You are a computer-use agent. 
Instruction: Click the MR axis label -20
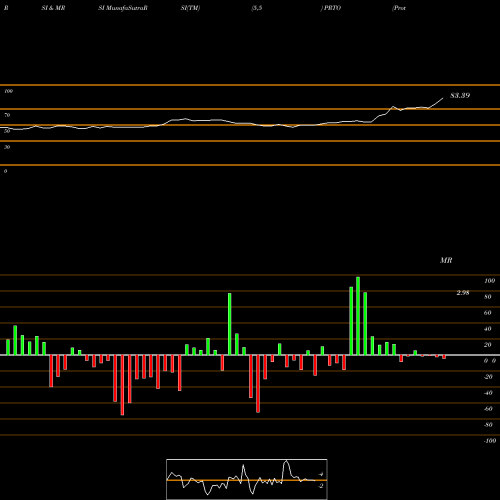(488, 377)
